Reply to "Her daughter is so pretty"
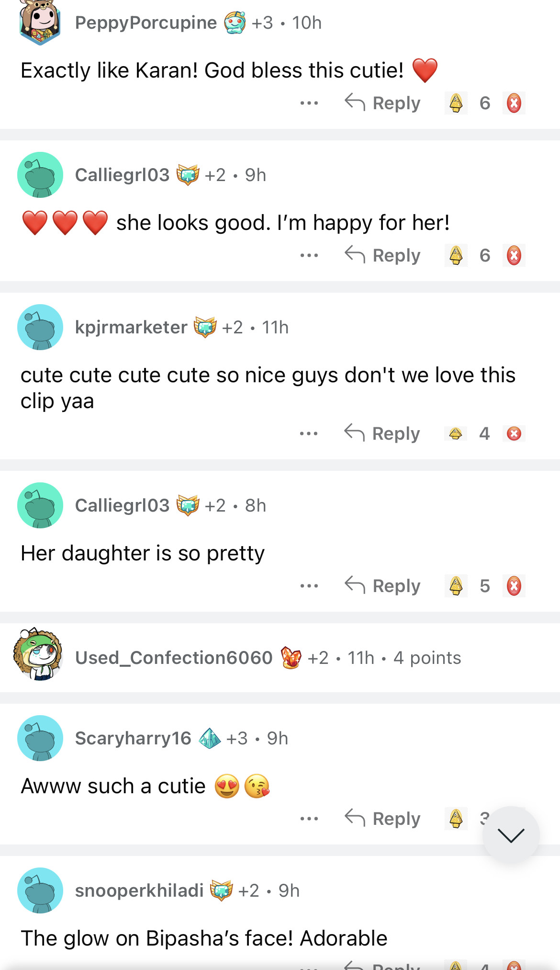Image resolution: width=560 pixels, height=970 pixels. (383, 586)
